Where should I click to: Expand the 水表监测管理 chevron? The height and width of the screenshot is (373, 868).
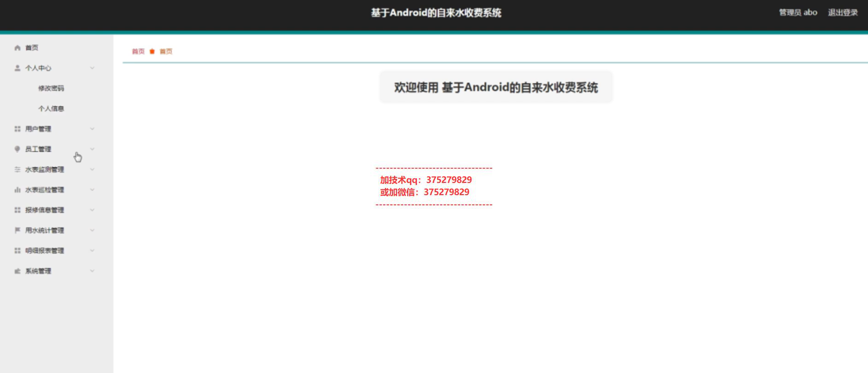pyautogui.click(x=92, y=169)
